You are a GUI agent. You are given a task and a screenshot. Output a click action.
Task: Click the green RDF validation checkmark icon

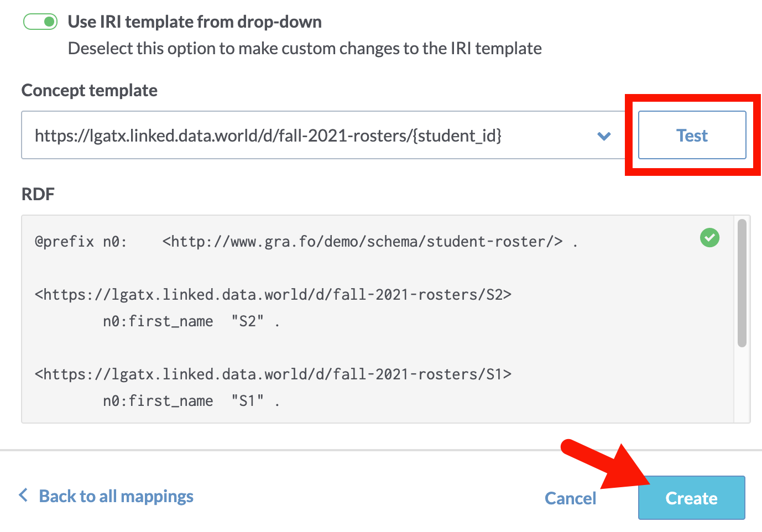coord(709,238)
